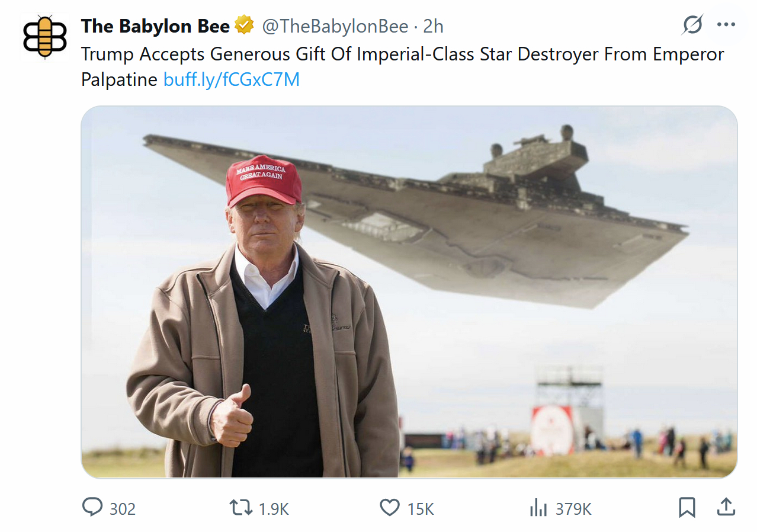The width and height of the screenshot is (757, 532).
Task: Click "The Babylon Bee" display name
Action: pos(155,27)
